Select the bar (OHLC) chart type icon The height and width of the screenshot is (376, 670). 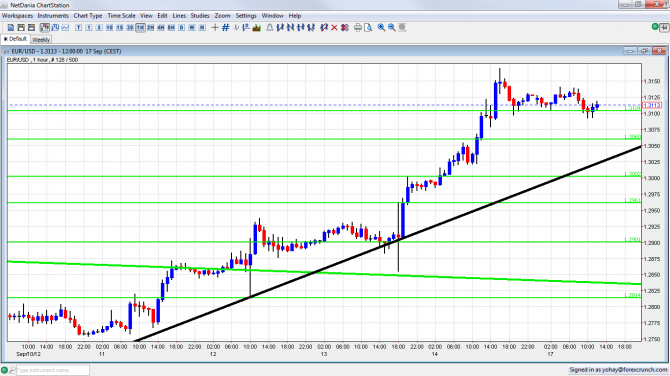click(55, 27)
